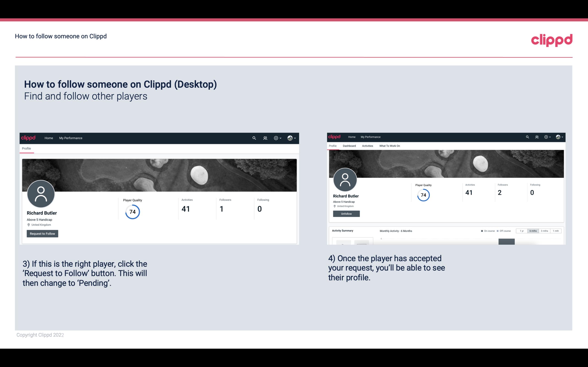
Task: Click the 'Unfollow' button on profile
Action: pyautogui.click(x=346, y=214)
